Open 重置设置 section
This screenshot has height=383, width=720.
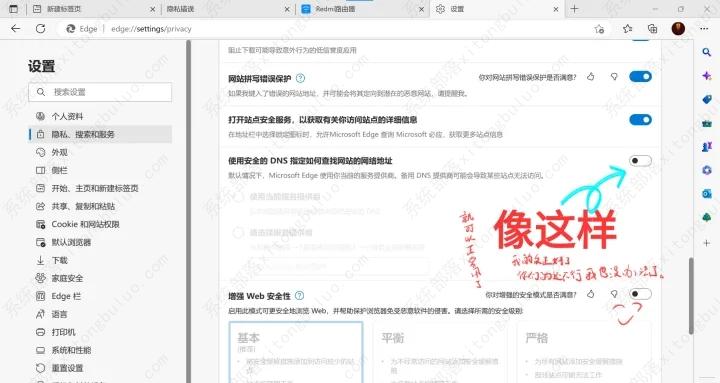click(x=100, y=368)
